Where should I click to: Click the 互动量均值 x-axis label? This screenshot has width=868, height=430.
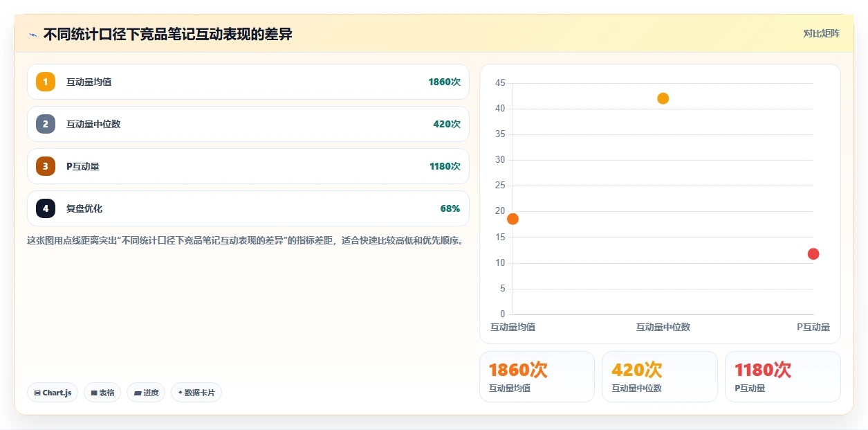513,327
